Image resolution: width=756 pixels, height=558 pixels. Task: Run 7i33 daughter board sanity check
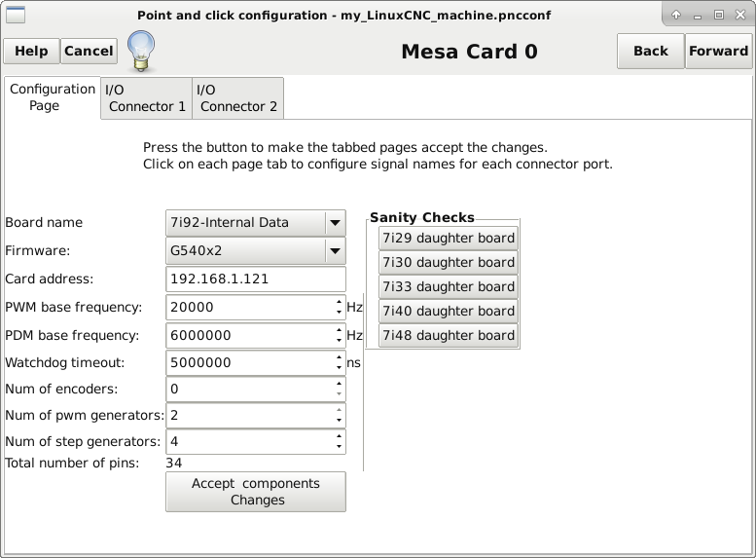[x=449, y=286]
